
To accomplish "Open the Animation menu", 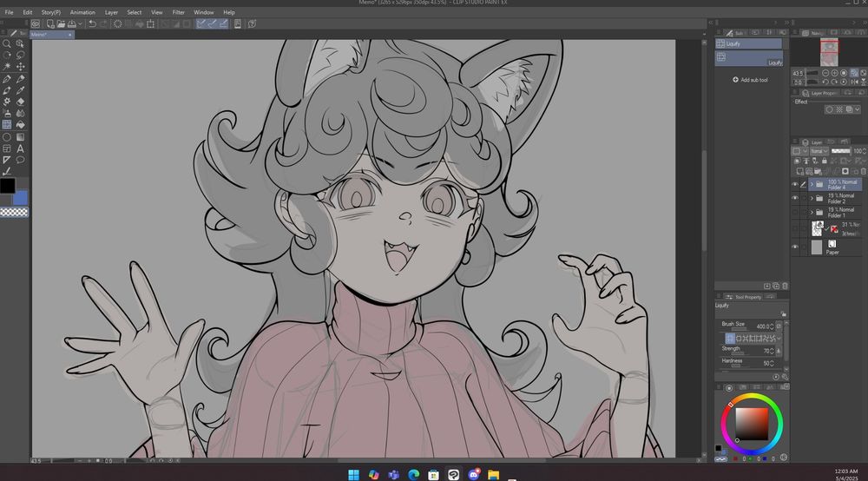I will click(82, 12).
